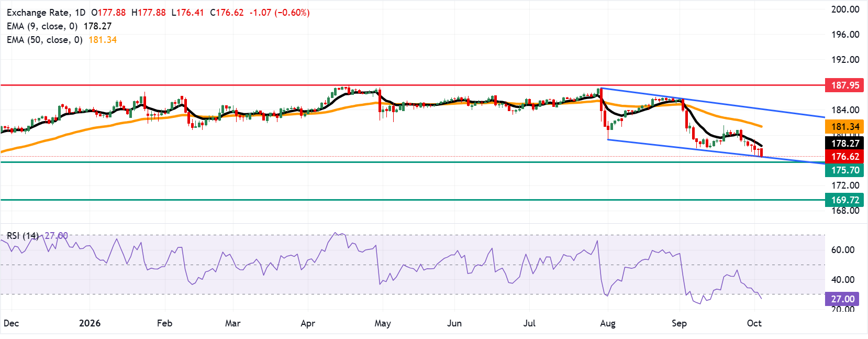Click the -1.07 (-0.60%) change value
Image resolution: width=868 pixels, height=339 pixels.
coord(280,13)
